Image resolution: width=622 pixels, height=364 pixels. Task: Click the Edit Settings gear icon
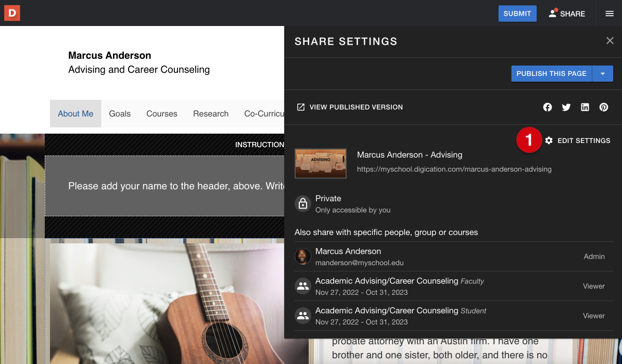pyautogui.click(x=549, y=140)
